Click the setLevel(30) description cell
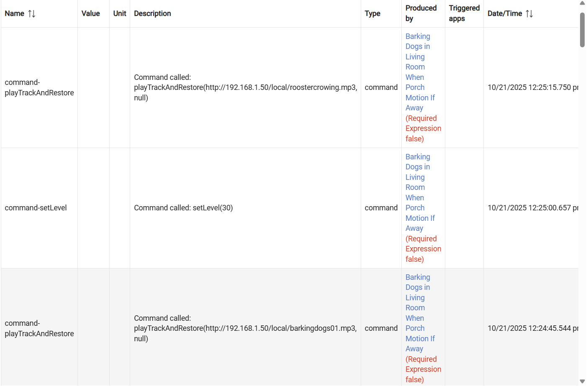 [x=183, y=208]
